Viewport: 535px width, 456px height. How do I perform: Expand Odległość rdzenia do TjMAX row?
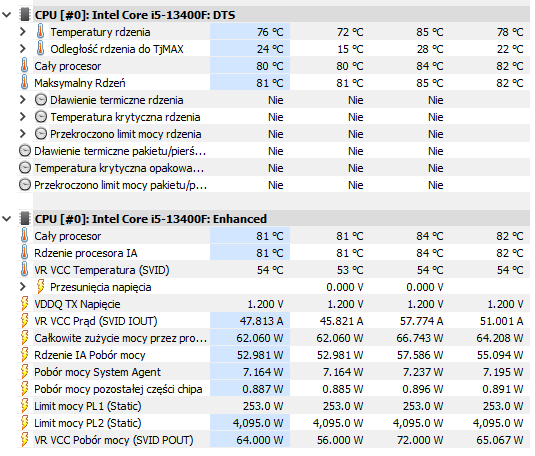pyautogui.click(x=23, y=49)
